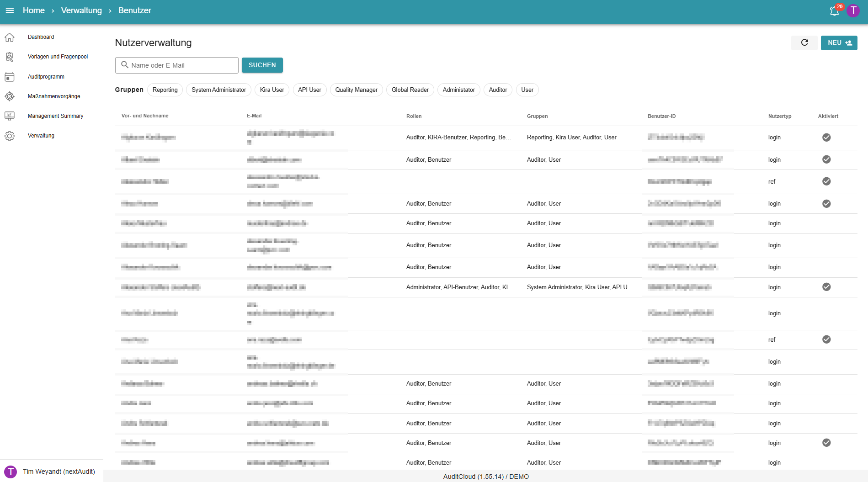Screen dimensions: 868x482
Task: Click the NEU add user button
Action: pos(839,42)
